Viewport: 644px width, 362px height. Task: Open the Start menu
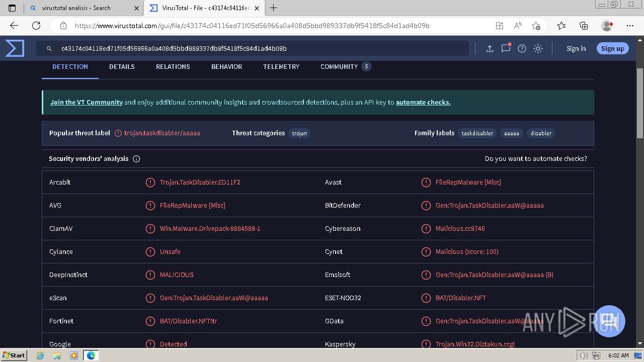coord(14,355)
